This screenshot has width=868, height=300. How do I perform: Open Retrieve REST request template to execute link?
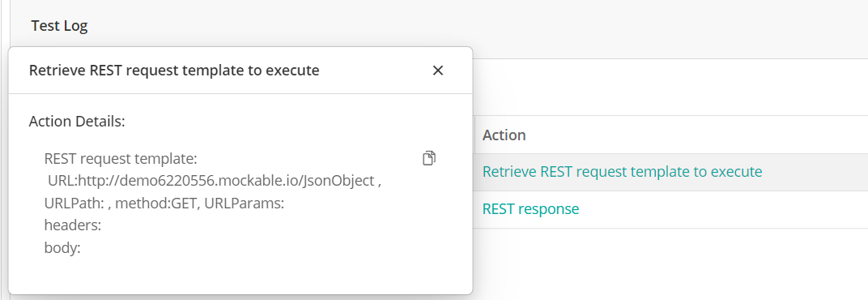point(622,172)
